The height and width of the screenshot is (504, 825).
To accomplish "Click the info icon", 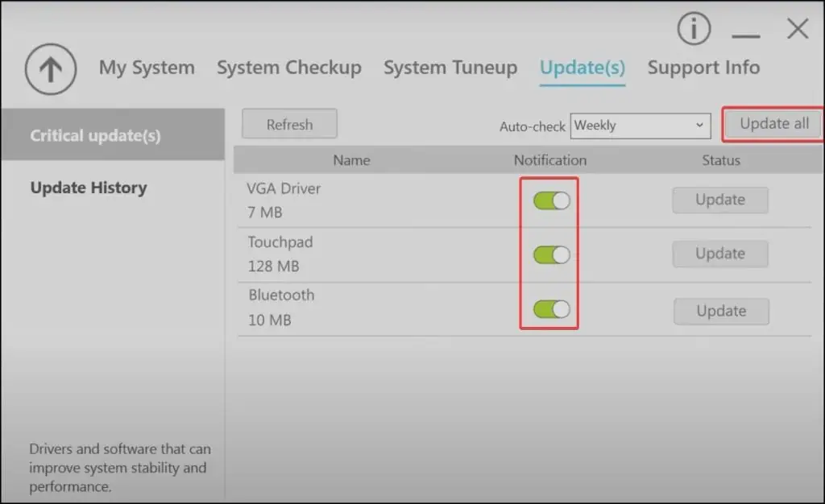I will pos(694,28).
